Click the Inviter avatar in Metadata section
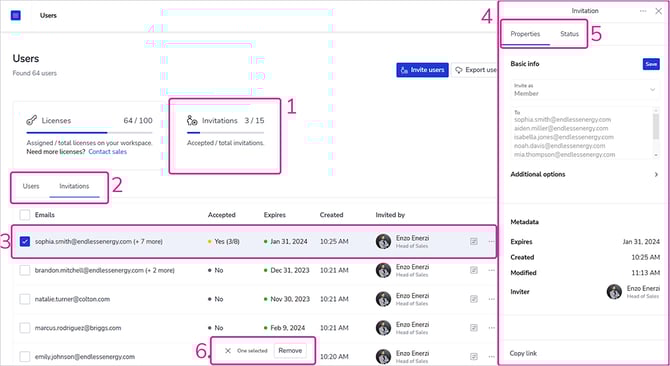The height and width of the screenshot is (366, 670). 614,292
